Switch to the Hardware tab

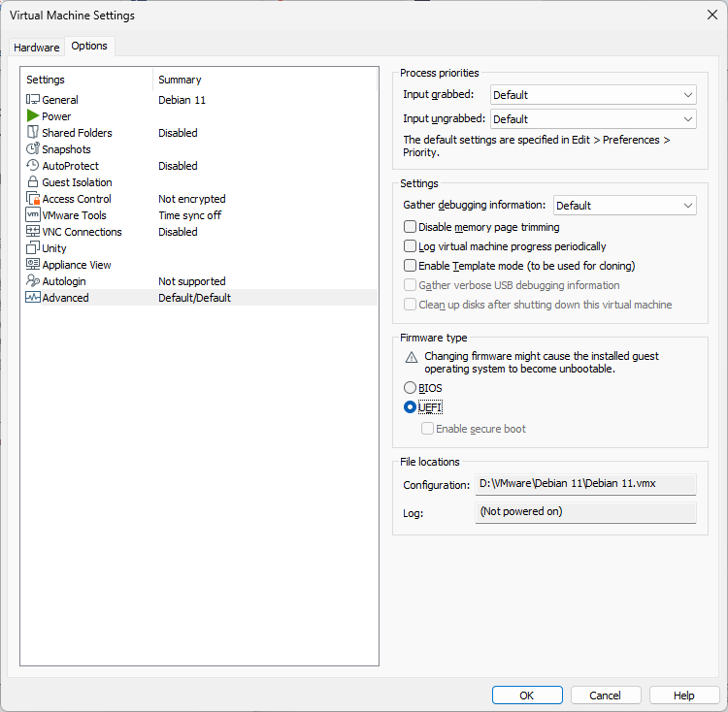(37, 48)
